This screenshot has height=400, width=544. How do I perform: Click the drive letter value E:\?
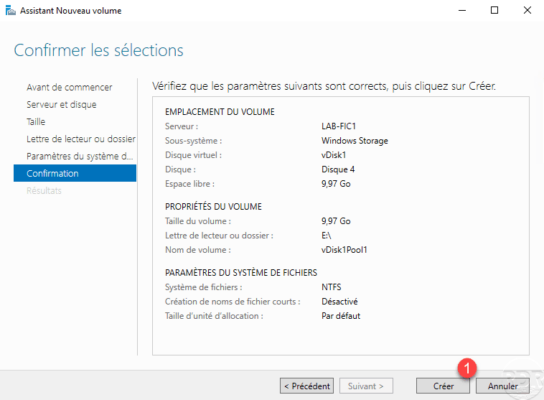click(326, 236)
